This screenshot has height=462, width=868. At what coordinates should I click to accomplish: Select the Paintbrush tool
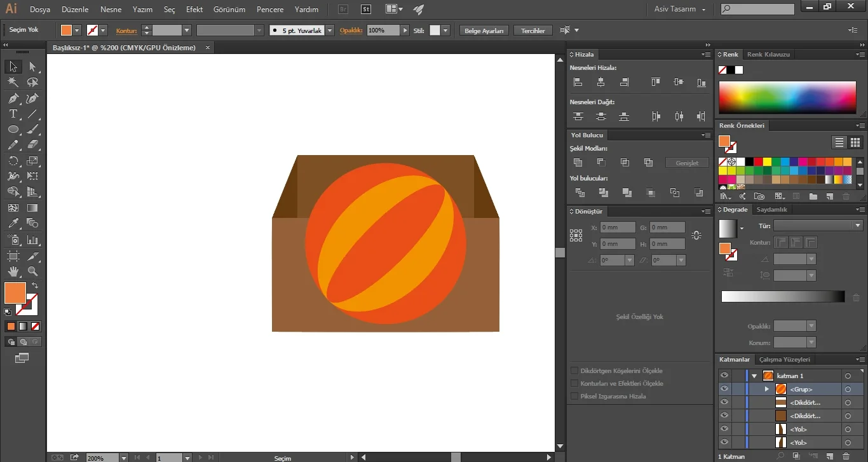point(32,129)
